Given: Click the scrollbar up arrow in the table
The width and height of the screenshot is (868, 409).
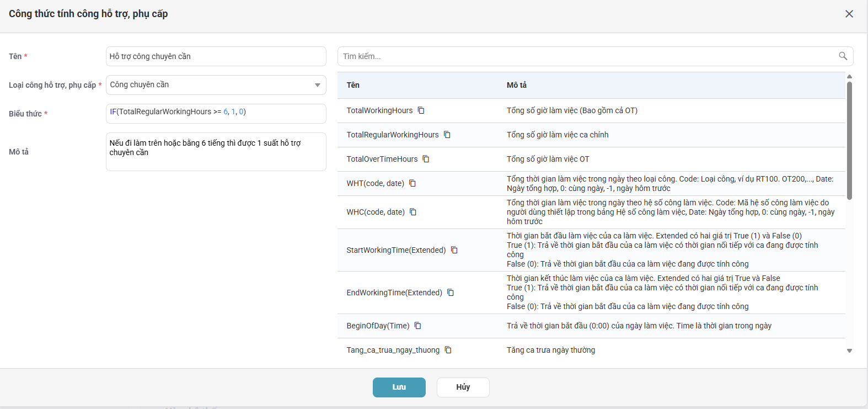Looking at the screenshot, I should [x=849, y=76].
